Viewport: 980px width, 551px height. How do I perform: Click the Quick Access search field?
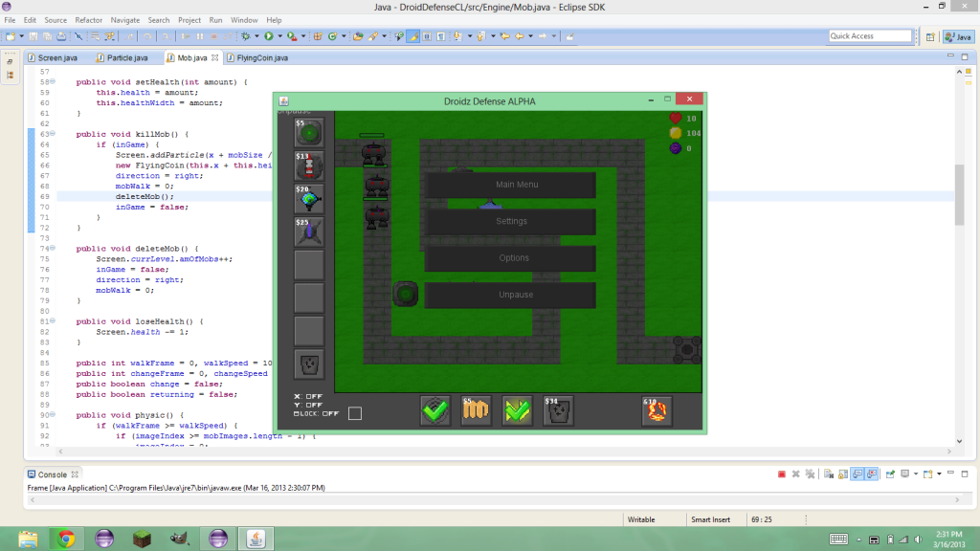point(870,36)
